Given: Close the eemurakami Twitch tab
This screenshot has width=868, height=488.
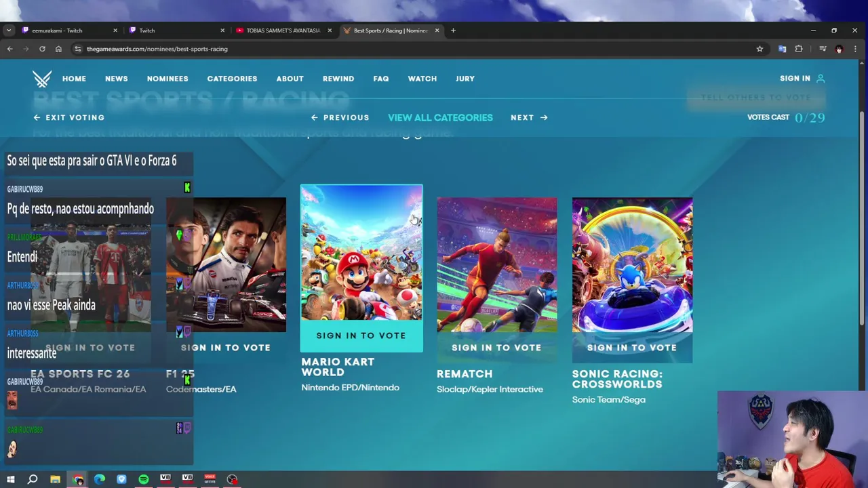Looking at the screenshot, I should (x=115, y=30).
